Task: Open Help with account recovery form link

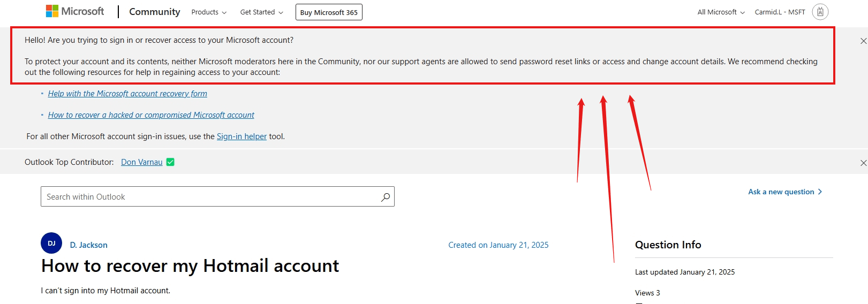Action: click(127, 94)
